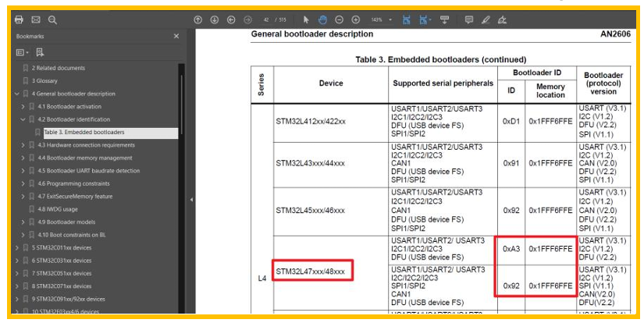Click the STM32L412xx/422xx device cell
644x323 pixels.
(x=331, y=122)
